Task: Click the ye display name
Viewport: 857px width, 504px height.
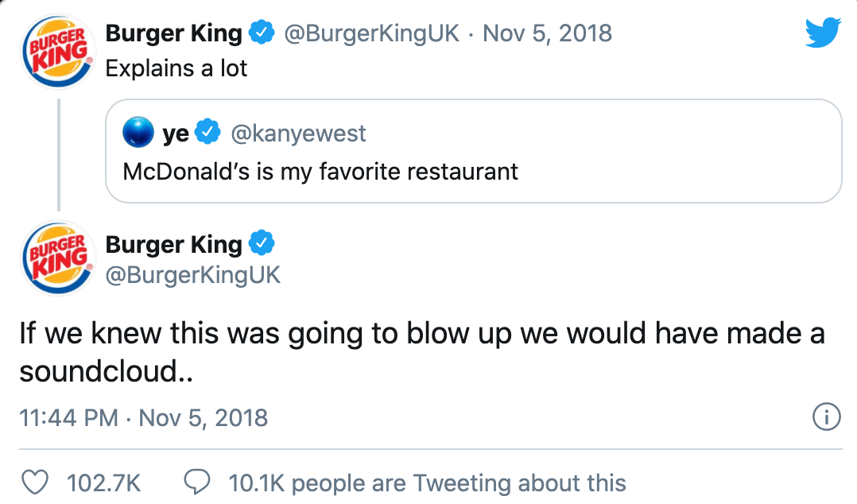Action: (x=176, y=133)
